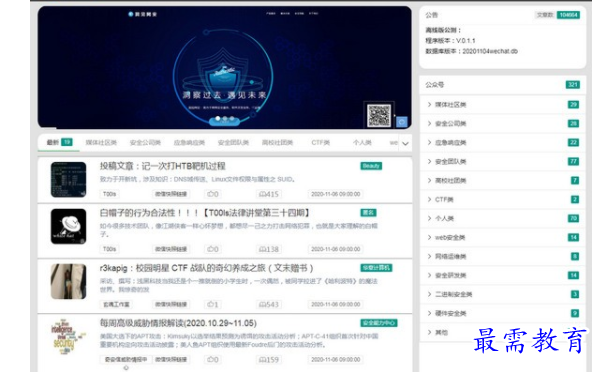Expand the 安全公司类 sidebar category
Screen dimensions: 595x372
tap(502, 123)
